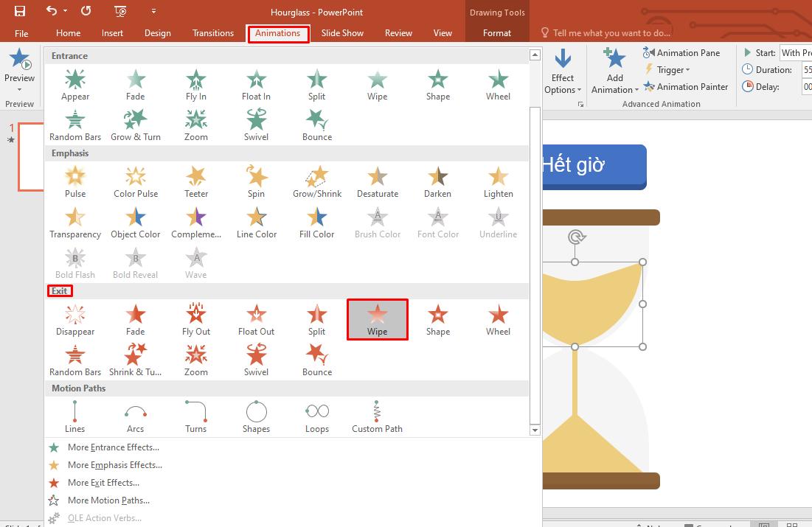The width and height of the screenshot is (812, 527).
Task: Apply the entrance Swivel animation
Action: pyautogui.click(x=257, y=125)
